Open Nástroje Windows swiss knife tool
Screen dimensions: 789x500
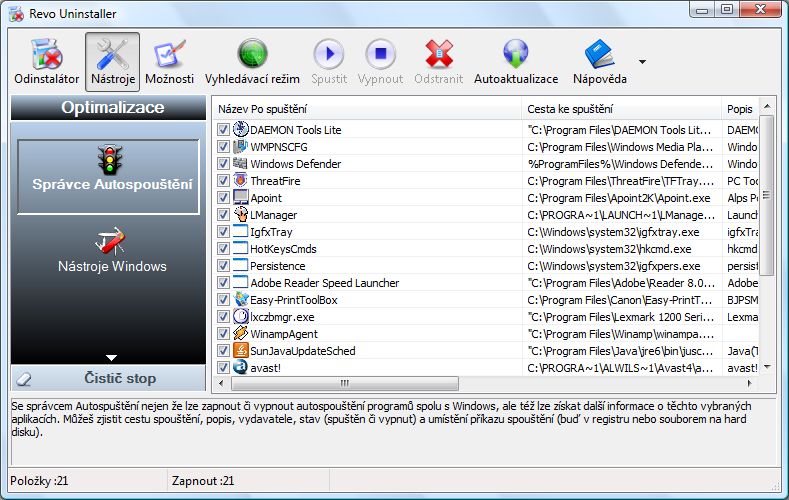click(x=112, y=250)
